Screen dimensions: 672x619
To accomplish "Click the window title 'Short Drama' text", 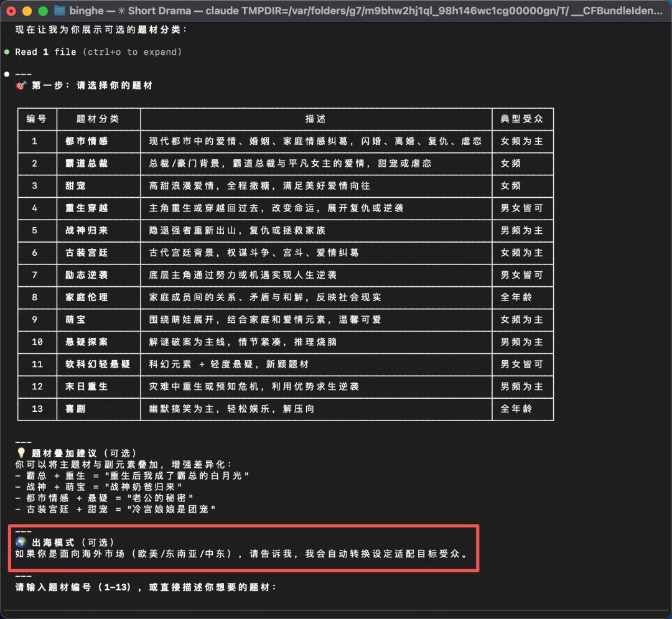I will [159, 11].
